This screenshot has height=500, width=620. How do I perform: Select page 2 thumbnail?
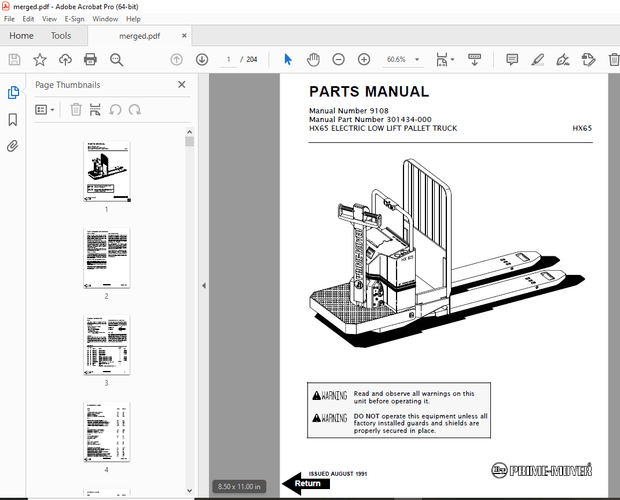point(107,258)
